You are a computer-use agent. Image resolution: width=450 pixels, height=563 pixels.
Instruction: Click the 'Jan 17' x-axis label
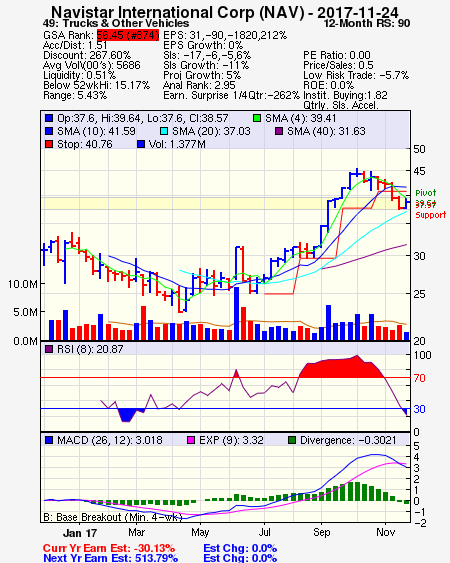pyautogui.click(x=80, y=533)
